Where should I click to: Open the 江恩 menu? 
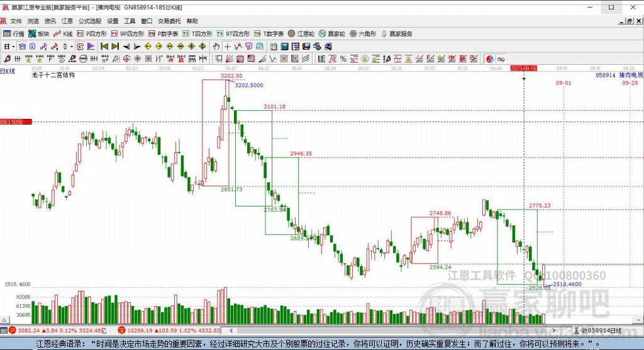click(x=67, y=21)
